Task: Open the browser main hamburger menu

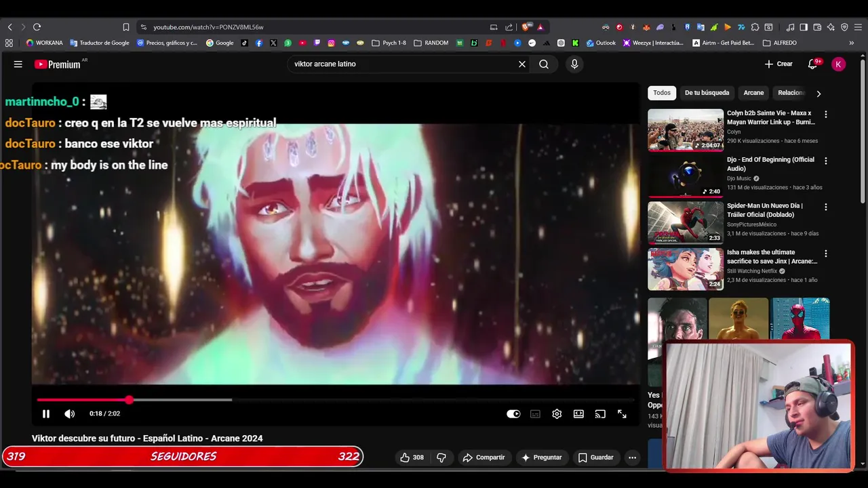Action: point(858,27)
